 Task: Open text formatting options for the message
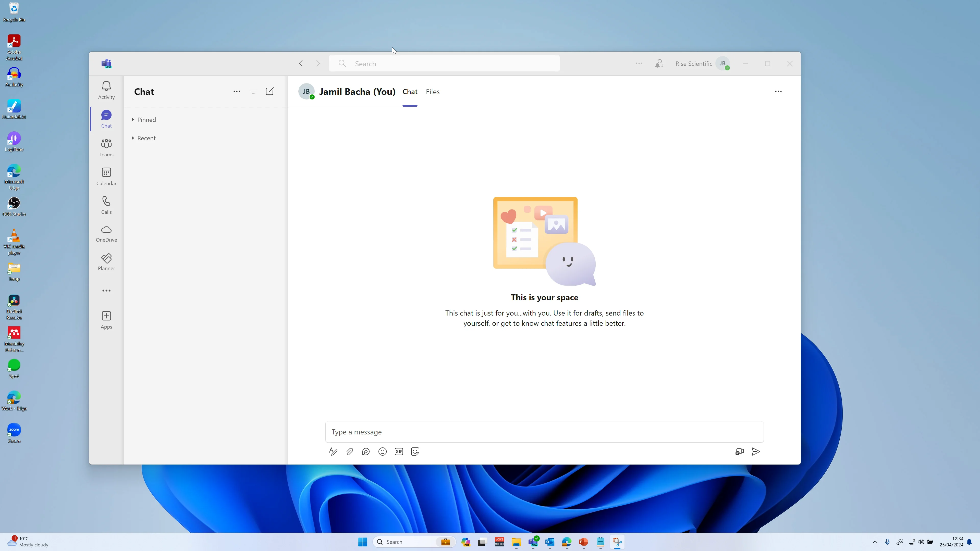(x=333, y=451)
